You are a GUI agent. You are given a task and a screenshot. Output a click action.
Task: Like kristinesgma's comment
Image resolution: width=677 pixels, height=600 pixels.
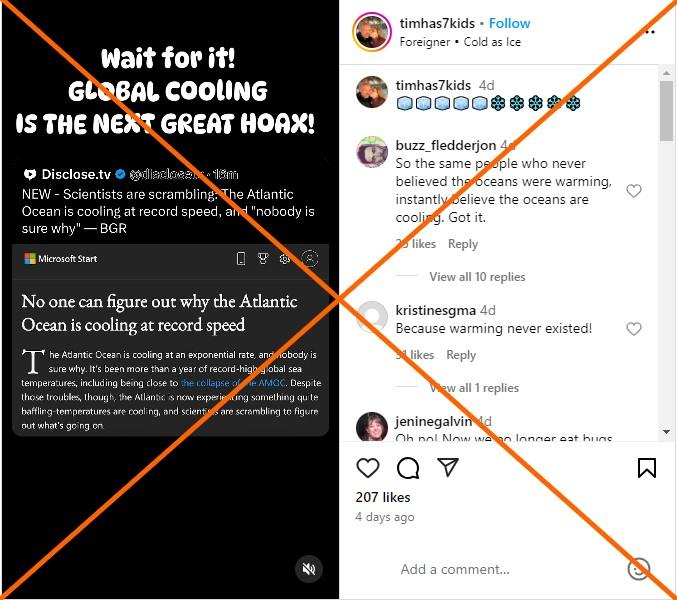coord(633,329)
